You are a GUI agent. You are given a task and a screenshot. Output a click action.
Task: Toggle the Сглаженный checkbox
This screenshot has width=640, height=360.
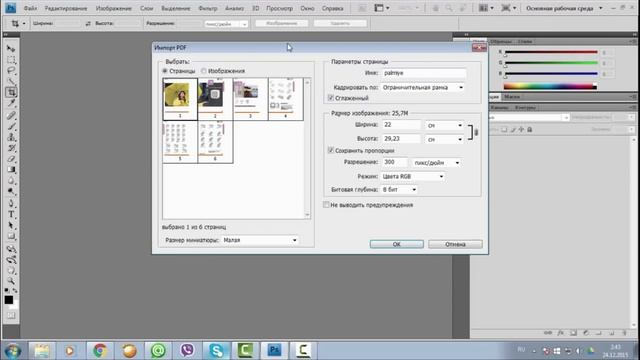coord(331,98)
